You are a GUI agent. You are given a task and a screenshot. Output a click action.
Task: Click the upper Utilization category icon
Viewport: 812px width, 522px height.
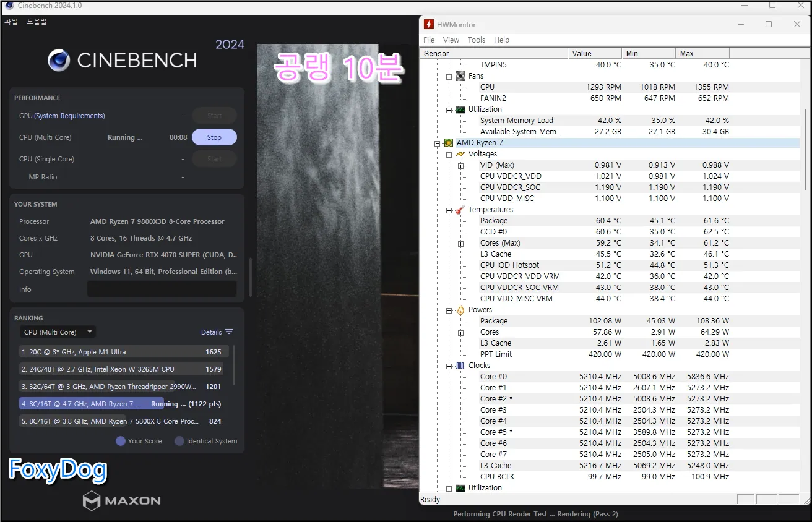pos(460,109)
